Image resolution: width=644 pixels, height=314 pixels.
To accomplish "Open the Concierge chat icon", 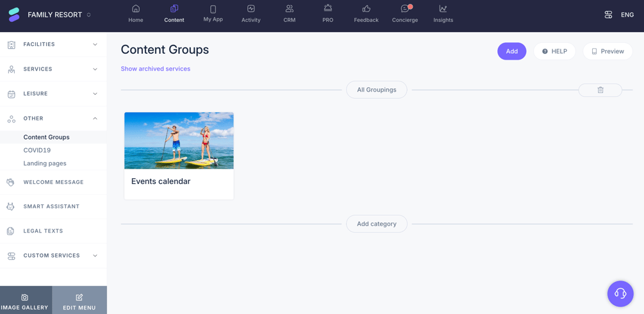I will pyautogui.click(x=405, y=8).
